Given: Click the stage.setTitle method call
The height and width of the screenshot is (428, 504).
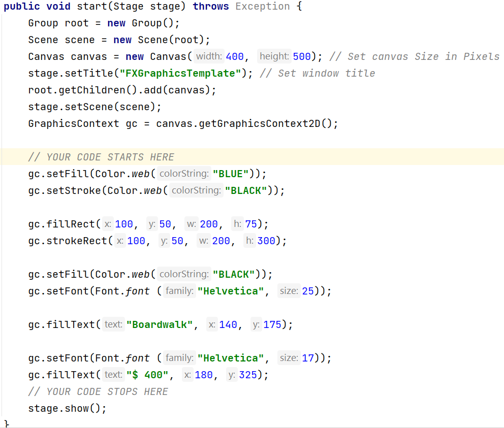Looking at the screenshot, I should pos(71,73).
